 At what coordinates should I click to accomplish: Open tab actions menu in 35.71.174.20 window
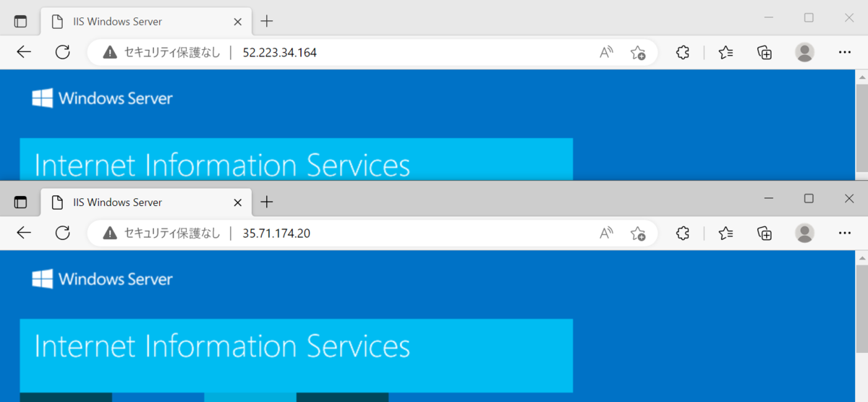(20, 202)
